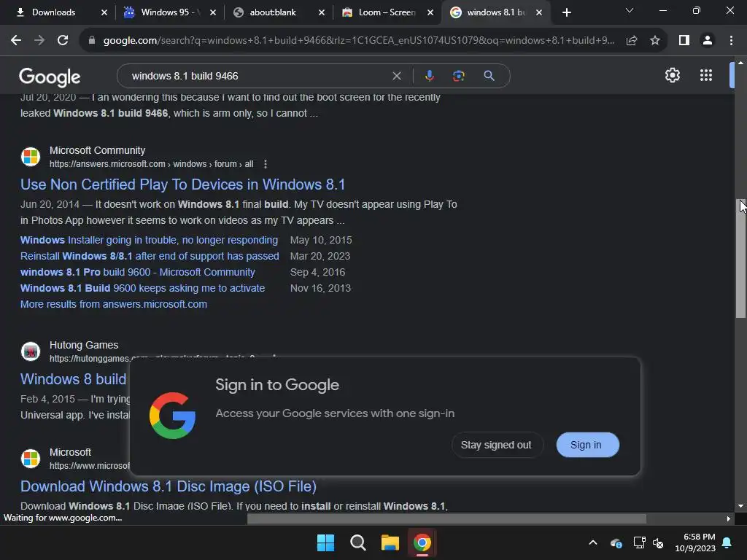
Task: Start a voice search with the microphone
Action: tap(429, 76)
